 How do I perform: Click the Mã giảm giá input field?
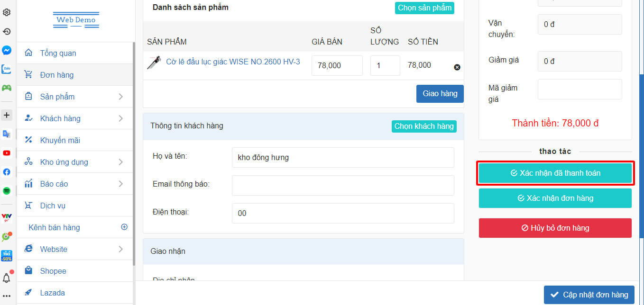coord(580,89)
